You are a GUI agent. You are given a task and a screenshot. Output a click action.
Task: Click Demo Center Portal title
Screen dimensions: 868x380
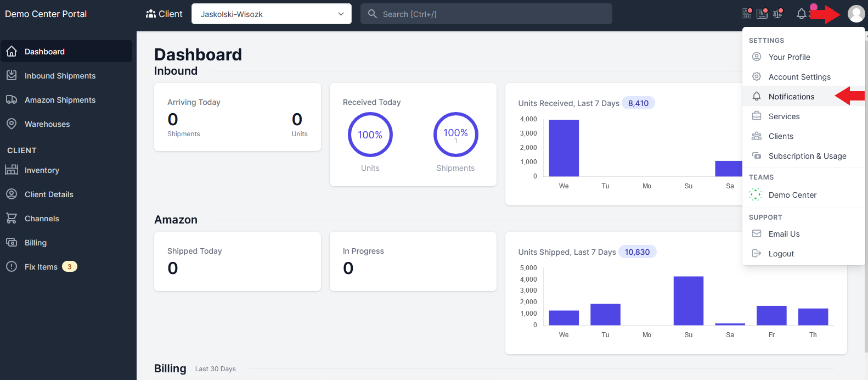click(46, 14)
